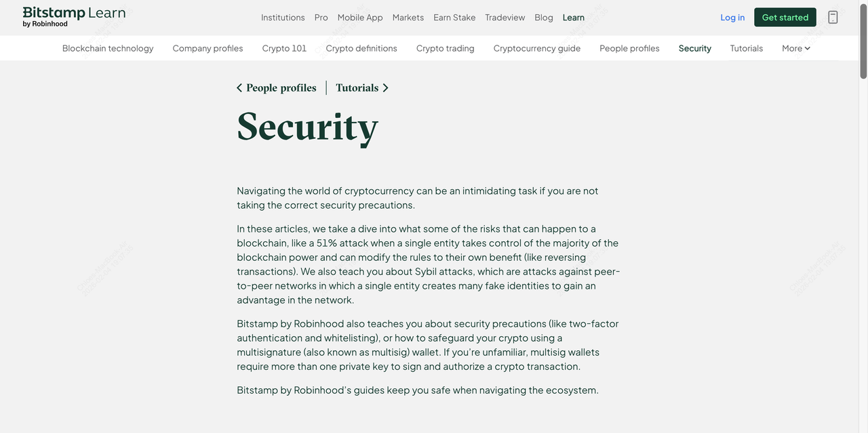The image size is (868, 433).
Task: Open the Pro navigation link
Action: (x=321, y=18)
